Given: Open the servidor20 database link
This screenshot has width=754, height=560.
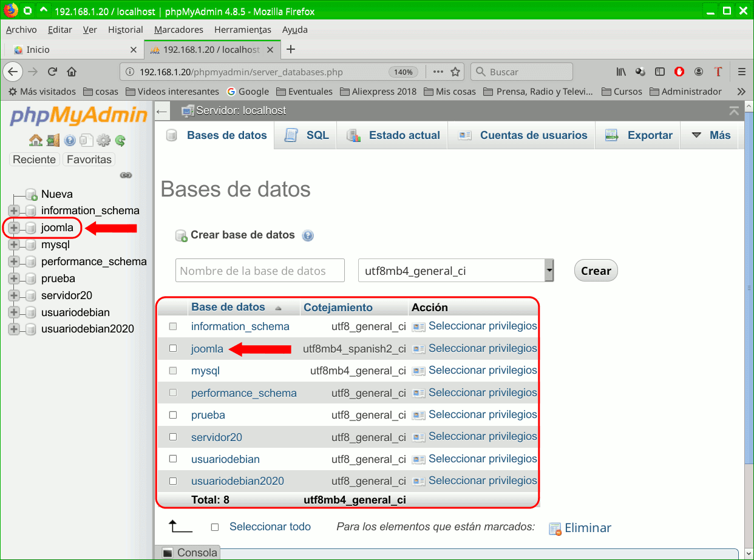Looking at the screenshot, I should pos(216,436).
